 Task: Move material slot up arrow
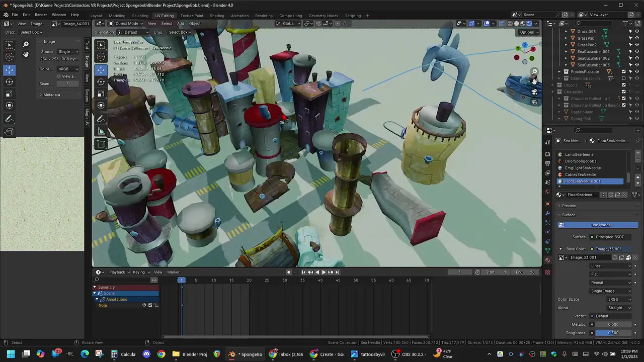638,177
